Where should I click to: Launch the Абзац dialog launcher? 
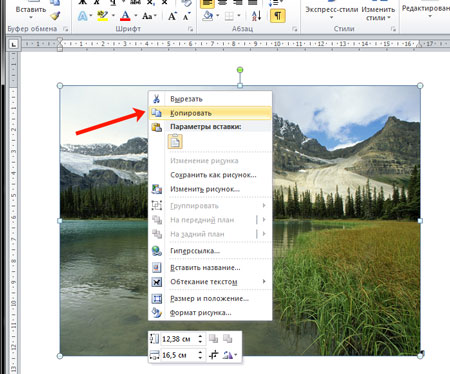tap(295, 29)
